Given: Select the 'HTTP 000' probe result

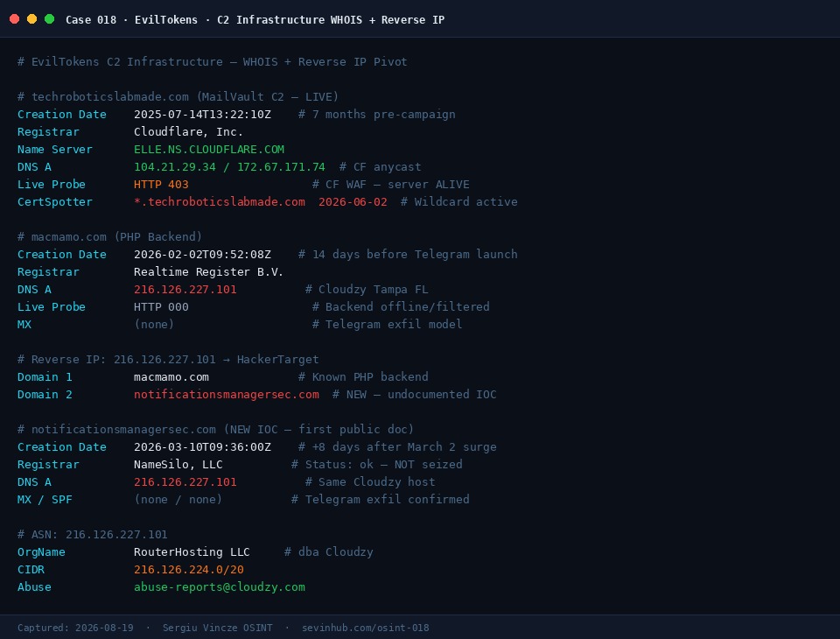Looking at the screenshot, I should (161, 306).
